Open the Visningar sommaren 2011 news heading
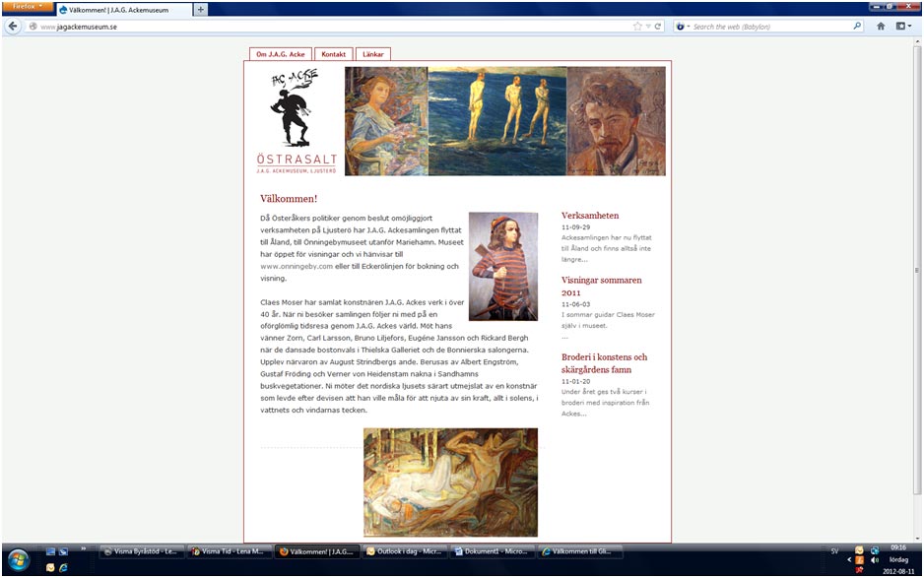Screen dimensions: 924x578 [x=601, y=287]
